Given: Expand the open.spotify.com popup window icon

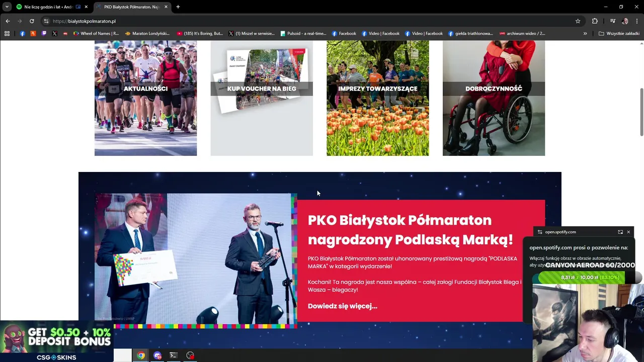Looking at the screenshot, I should (x=620, y=232).
